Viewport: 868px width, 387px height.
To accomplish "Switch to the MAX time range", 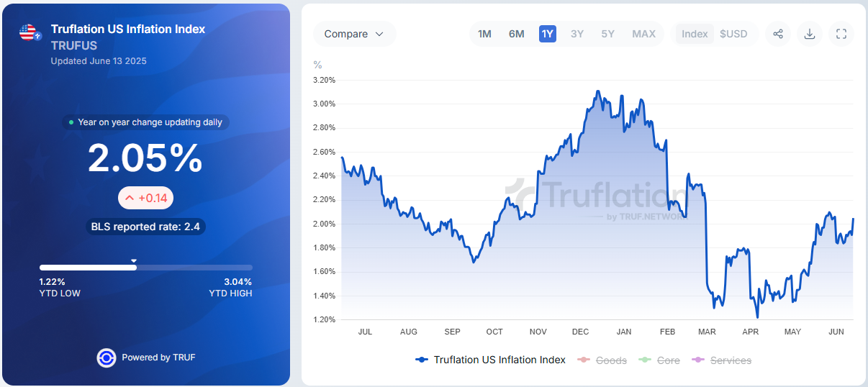I will coord(643,34).
